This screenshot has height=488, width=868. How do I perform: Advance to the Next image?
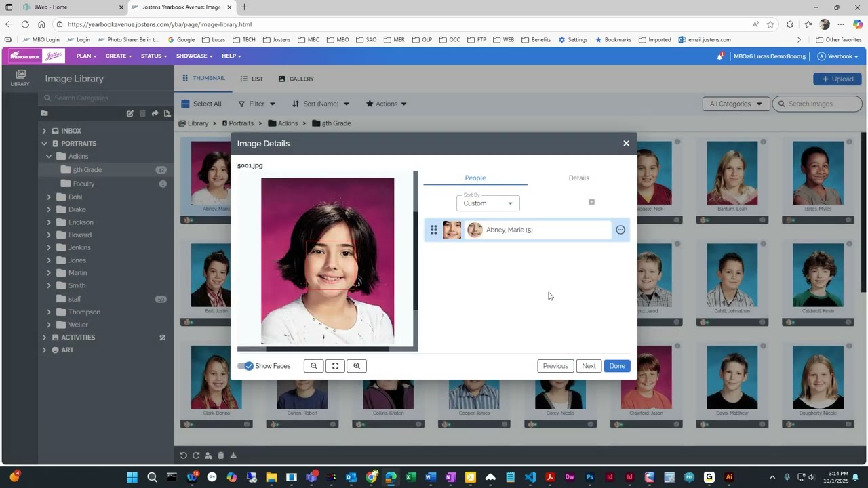[x=589, y=366]
